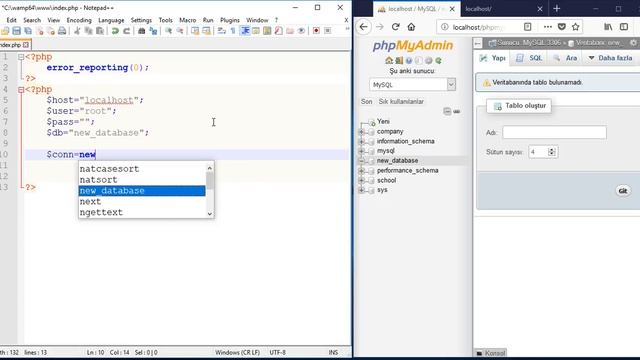Viewport: 640px width, 360px height.
Task: Toggle Word Wrap in Notepad++ toolbar
Action: click(221, 31)
